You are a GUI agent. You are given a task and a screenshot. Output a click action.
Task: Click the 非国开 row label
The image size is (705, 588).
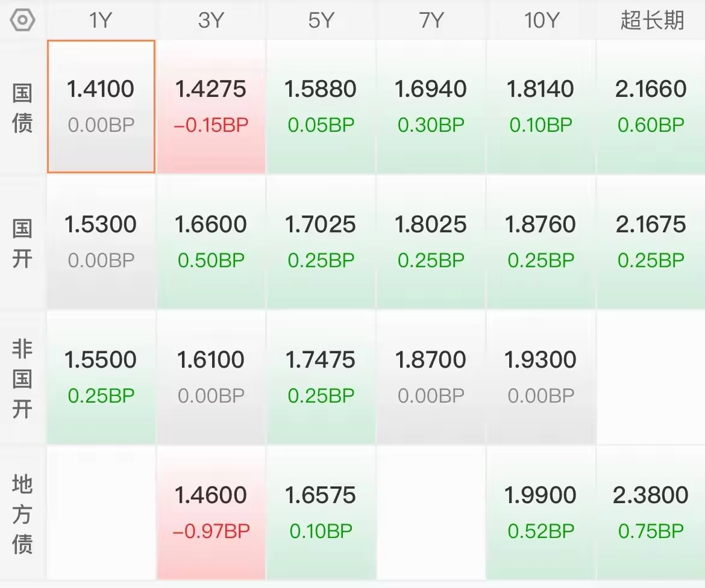click(23, 378)
